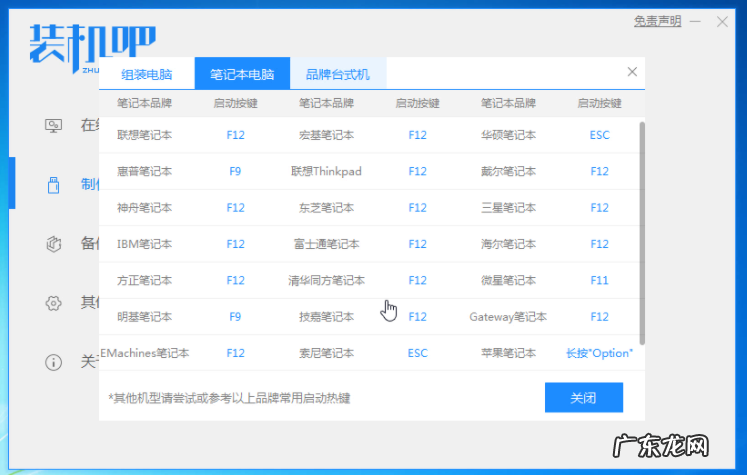The image size is (747, 475).
Task: Click the F9 hotkey next to 惠普笔记本
Action: click(x=235, y=171)
